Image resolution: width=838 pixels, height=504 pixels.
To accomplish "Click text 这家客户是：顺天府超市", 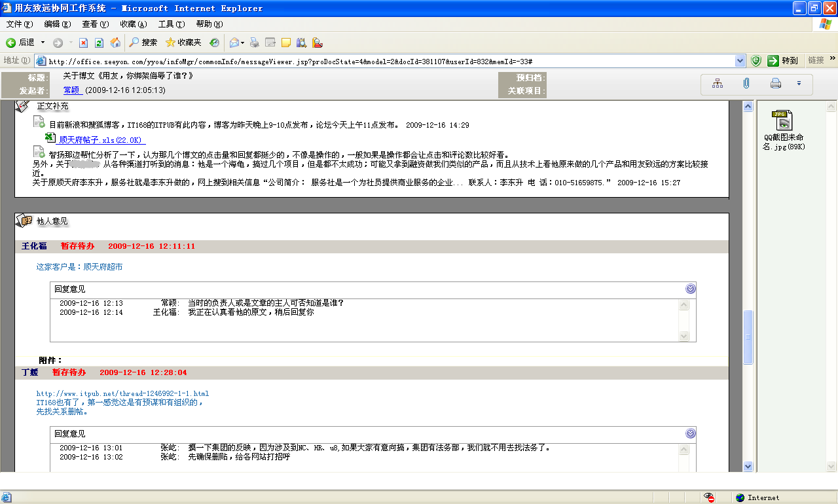I will coord(79,267).
